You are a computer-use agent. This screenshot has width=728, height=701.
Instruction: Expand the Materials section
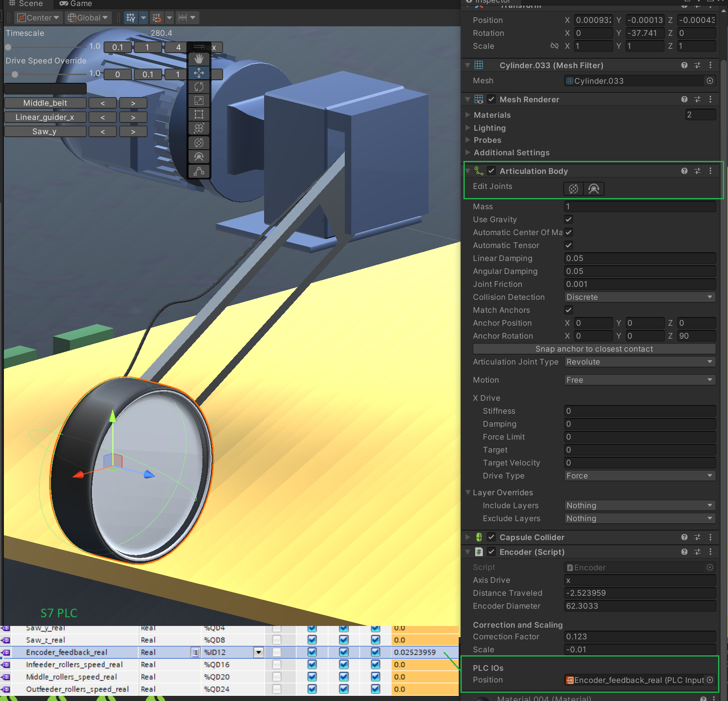tap(468, 115)
